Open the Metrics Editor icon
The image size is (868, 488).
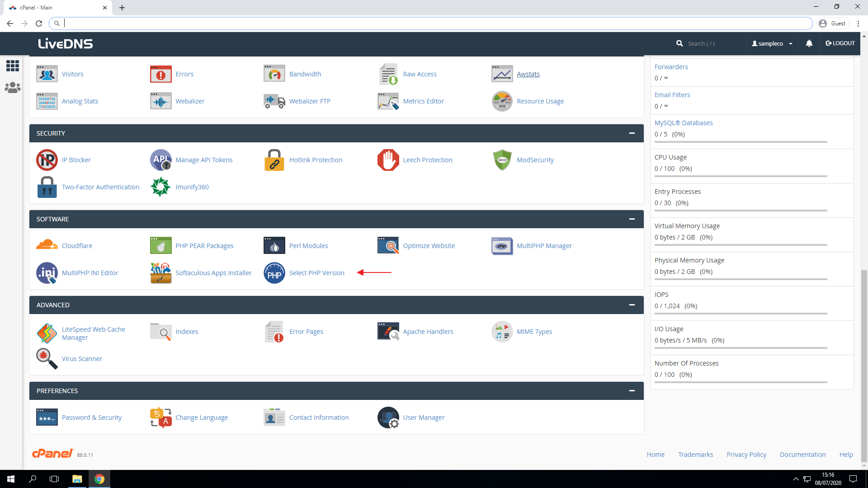[x=388, y=101]
